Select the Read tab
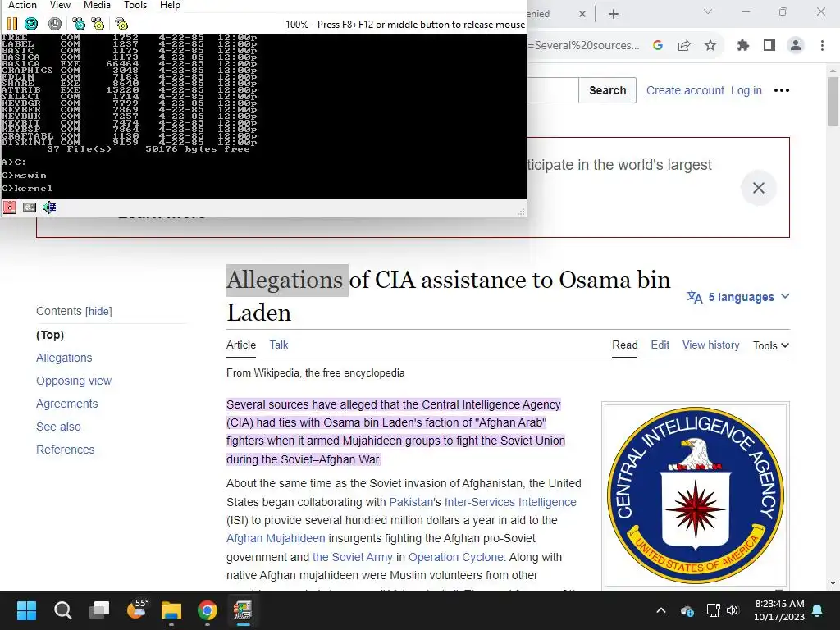 click(624, 345)
